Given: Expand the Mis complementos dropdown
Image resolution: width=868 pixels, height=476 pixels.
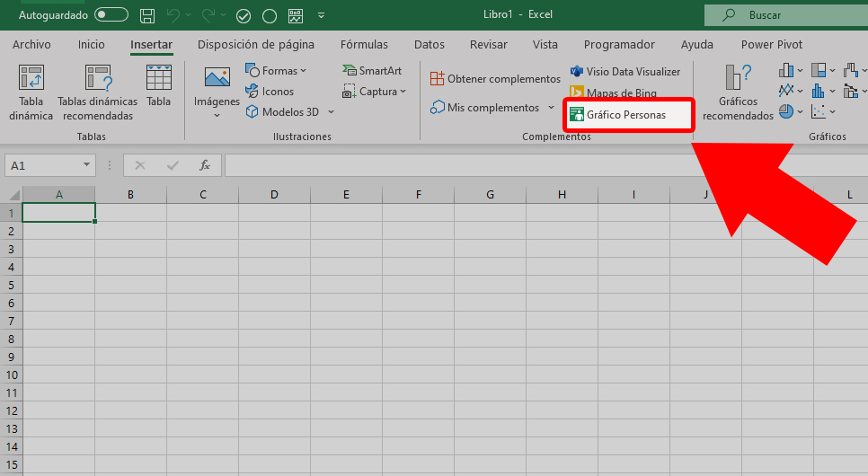Looking at the screenshot, I should click(x=551, y=108).
